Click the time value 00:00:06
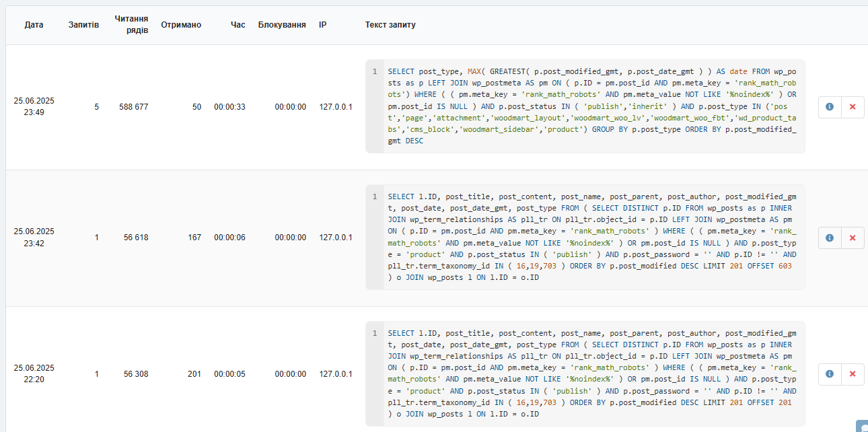The height and width of the screenshot is (432, 868). pos(230,238)
